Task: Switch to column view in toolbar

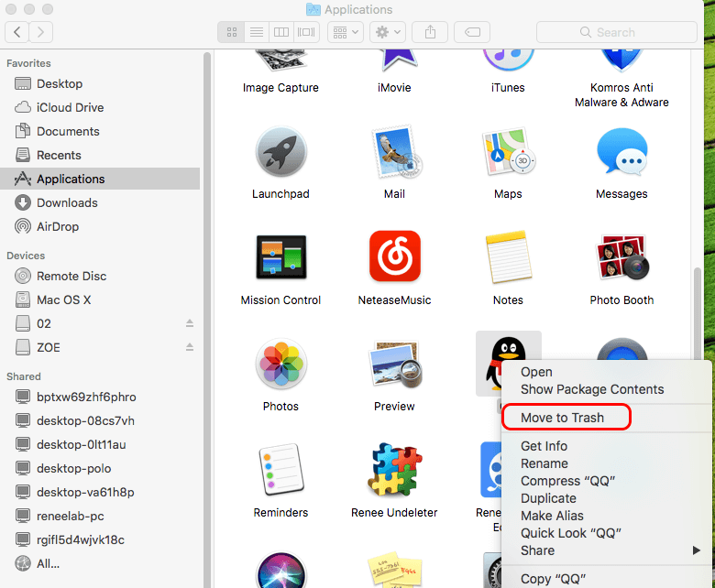Action: (281, 32)
